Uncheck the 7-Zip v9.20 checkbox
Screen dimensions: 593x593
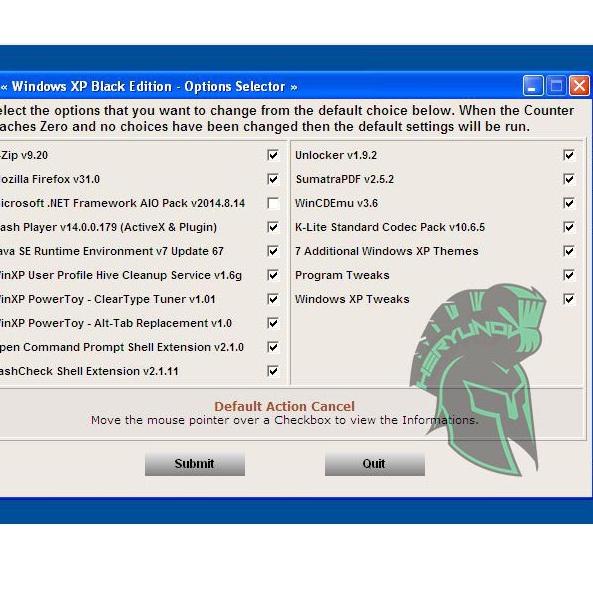pos(273,155)
